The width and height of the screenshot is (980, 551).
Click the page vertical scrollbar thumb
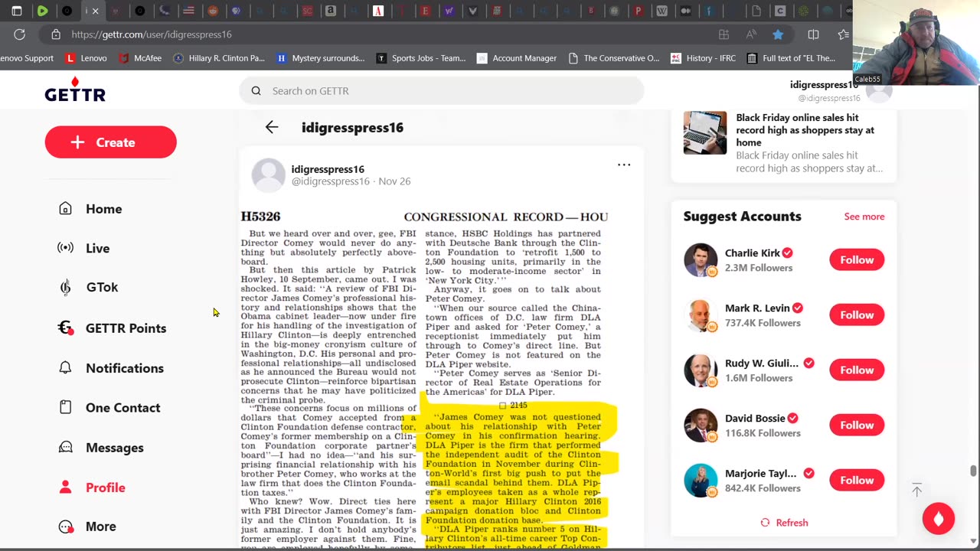[x=974, y=471]
